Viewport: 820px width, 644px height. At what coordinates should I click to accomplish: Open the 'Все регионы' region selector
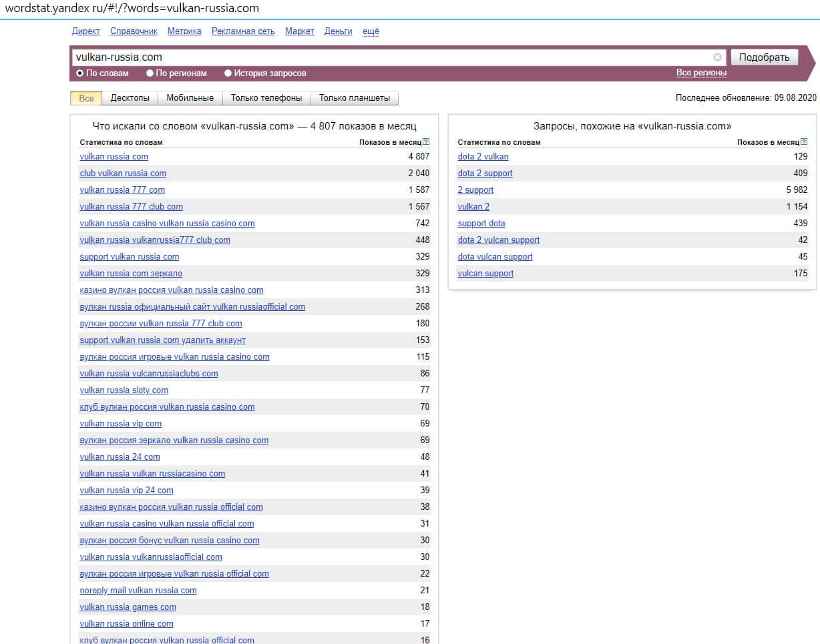701,73
